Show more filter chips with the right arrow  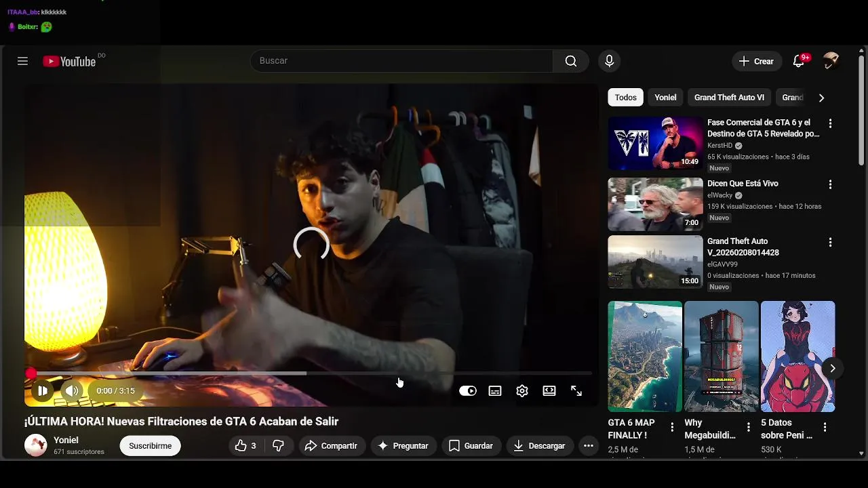pyautogui.click(x=821, y=98)
